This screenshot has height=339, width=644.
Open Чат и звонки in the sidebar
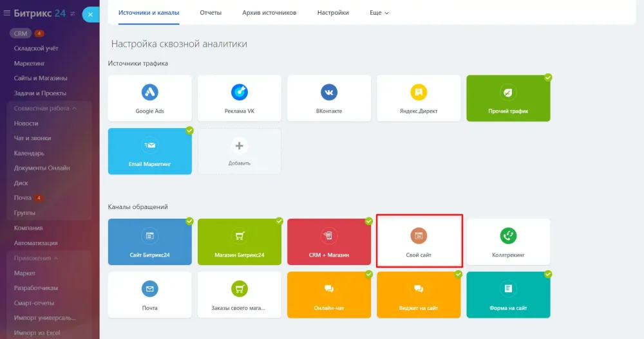[32, 138]
